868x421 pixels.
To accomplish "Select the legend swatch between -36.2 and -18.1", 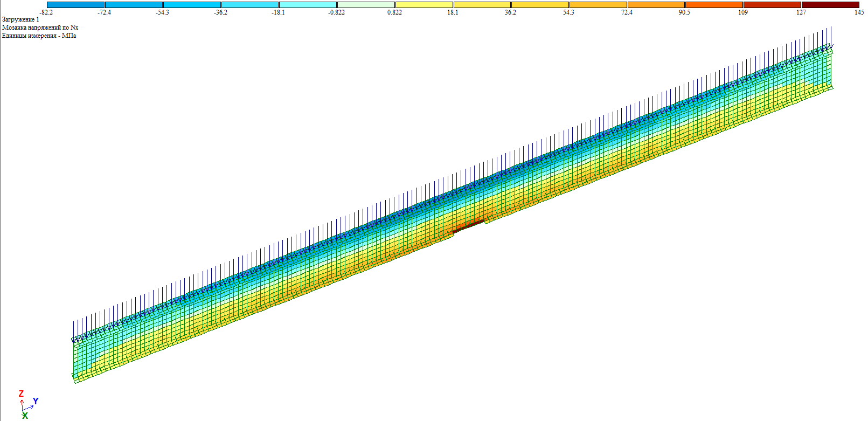I will [250, 5].
